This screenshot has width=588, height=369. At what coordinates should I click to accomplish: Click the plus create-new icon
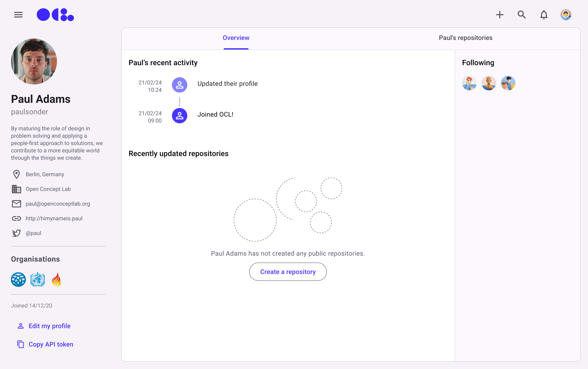[500, 15]
